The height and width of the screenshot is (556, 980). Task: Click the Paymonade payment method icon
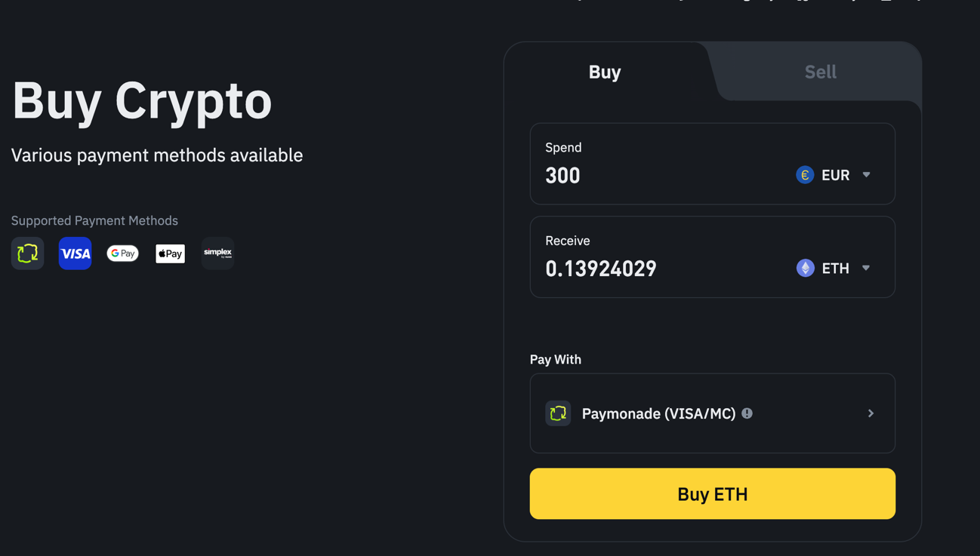[27, 253]
